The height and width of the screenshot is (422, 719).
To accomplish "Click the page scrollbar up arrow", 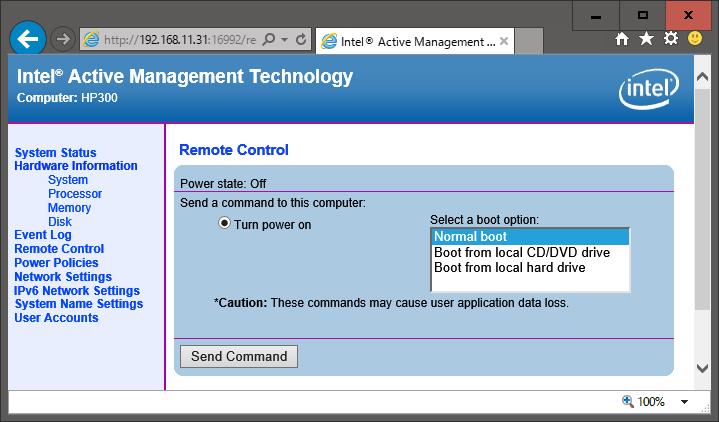I will [702, 77].
